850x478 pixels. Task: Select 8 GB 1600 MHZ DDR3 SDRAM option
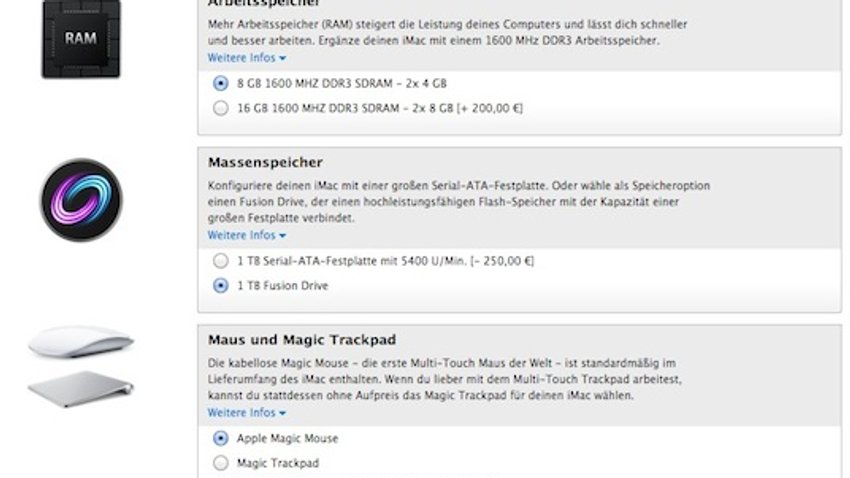[x=221, y=83]
